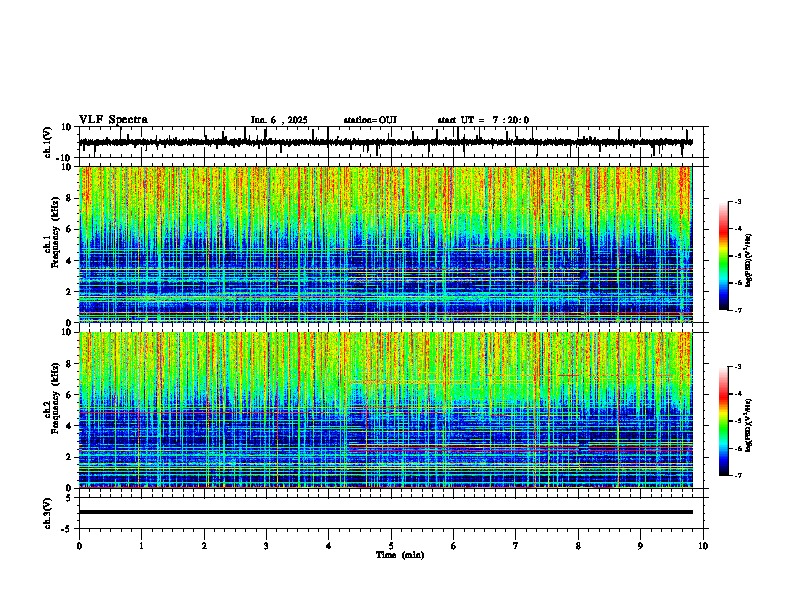Click the "ch.3(V)" axis label

pos(48,514)
